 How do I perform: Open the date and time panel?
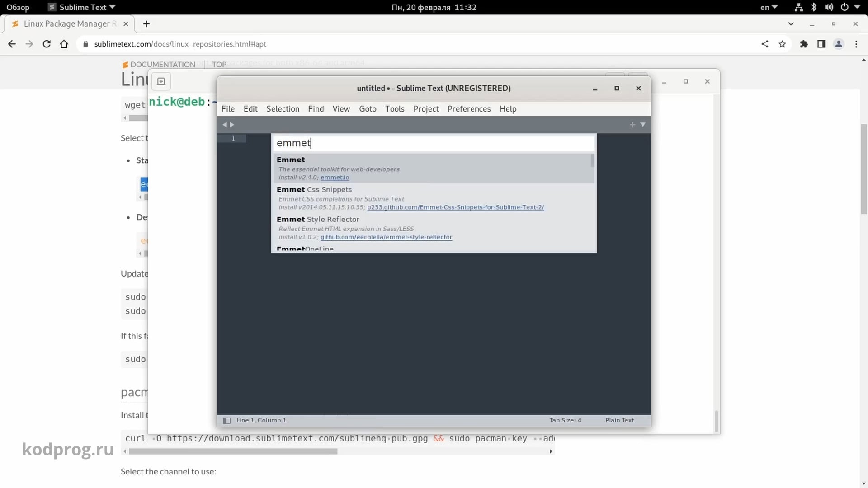[434, 7]
